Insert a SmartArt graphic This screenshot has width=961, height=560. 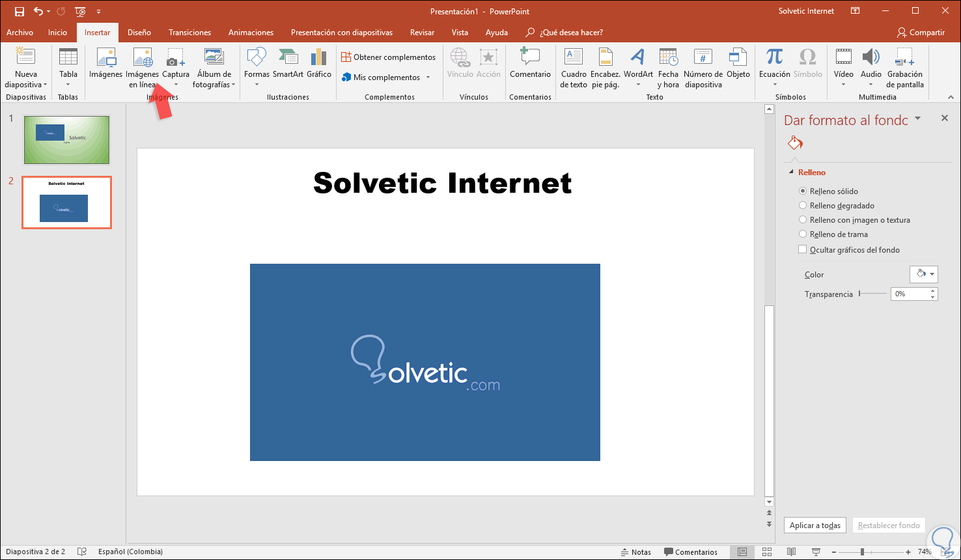point(288,63)
